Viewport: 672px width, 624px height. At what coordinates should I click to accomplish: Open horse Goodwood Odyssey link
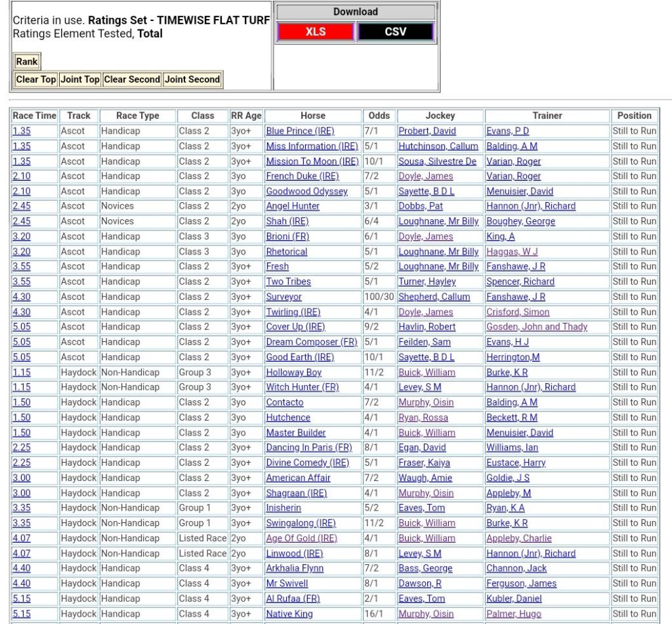click(x=306, y=192)
